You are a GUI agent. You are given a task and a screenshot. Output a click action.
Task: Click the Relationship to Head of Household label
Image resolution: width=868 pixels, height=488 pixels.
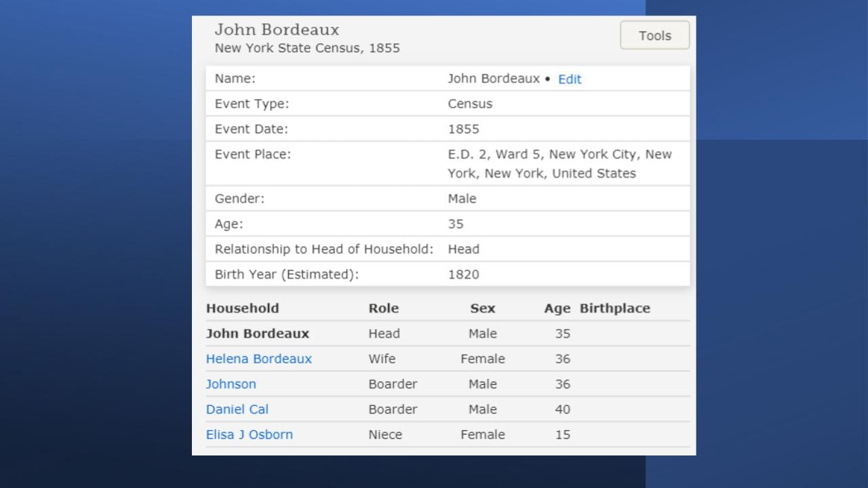[x=324, y=249]
